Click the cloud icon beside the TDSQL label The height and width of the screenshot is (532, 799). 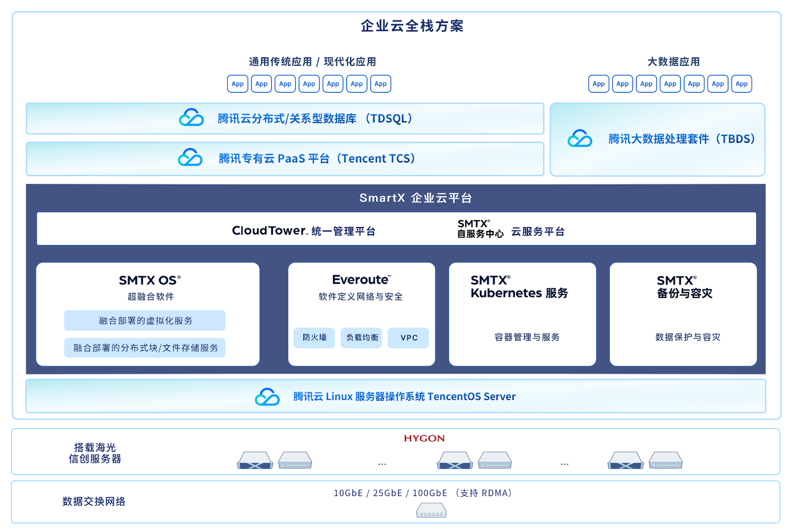191,117
